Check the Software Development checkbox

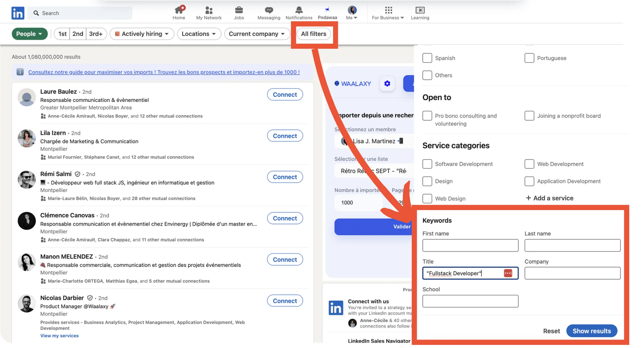[x=427, y=164]
